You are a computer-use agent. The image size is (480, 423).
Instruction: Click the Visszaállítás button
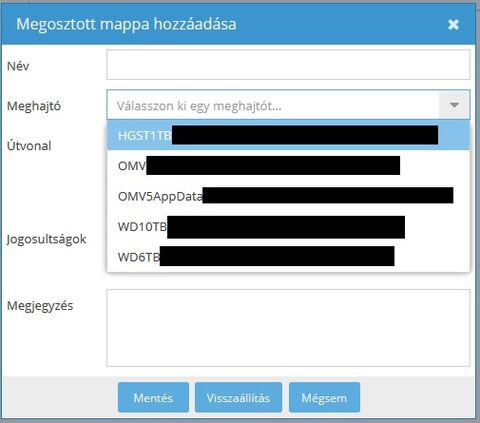238,397
